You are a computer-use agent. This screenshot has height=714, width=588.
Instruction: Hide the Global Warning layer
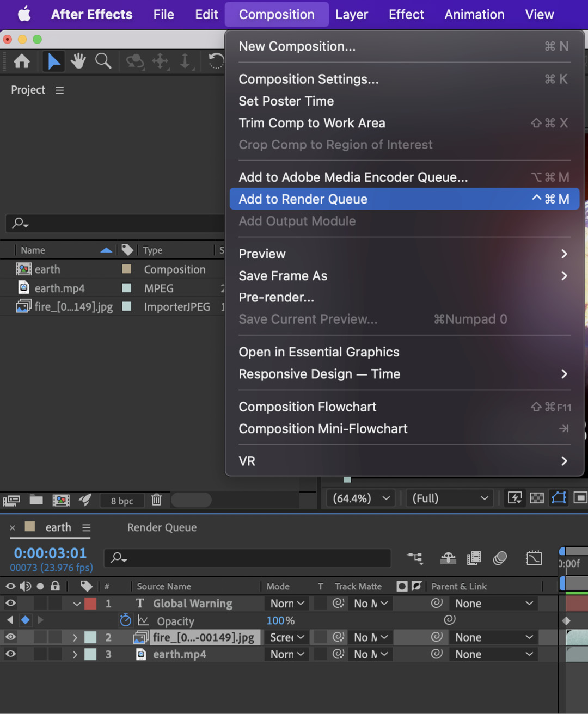10,603
